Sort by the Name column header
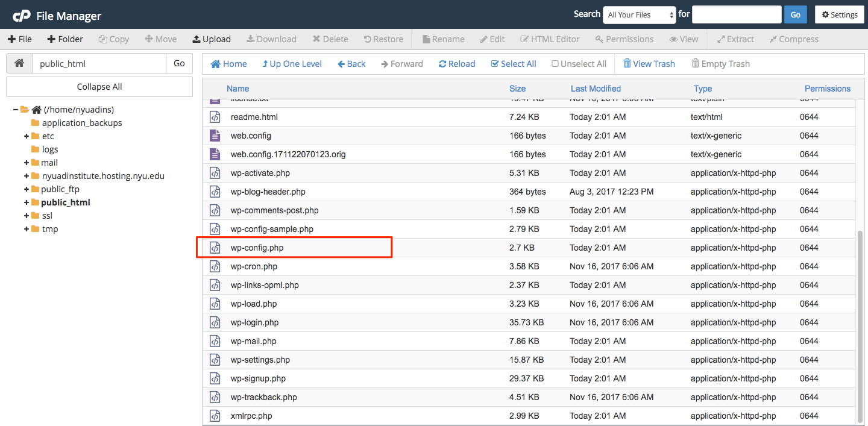The width and height of the screenshot is (868, 426). coord(238,89)
